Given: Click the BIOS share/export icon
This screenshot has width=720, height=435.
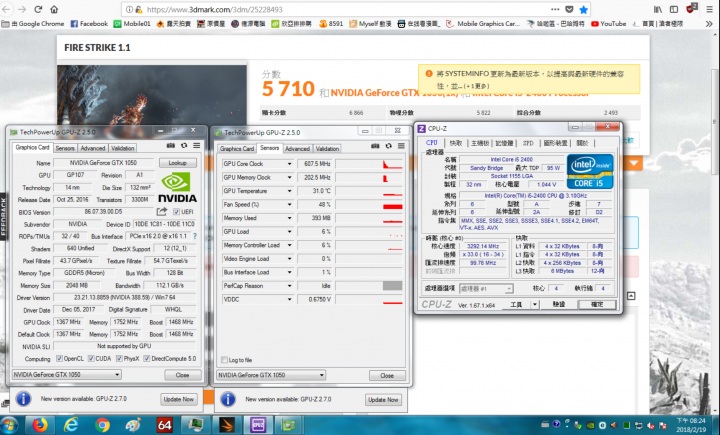Looking at the screenshot, I should click(x=162, y=211).
